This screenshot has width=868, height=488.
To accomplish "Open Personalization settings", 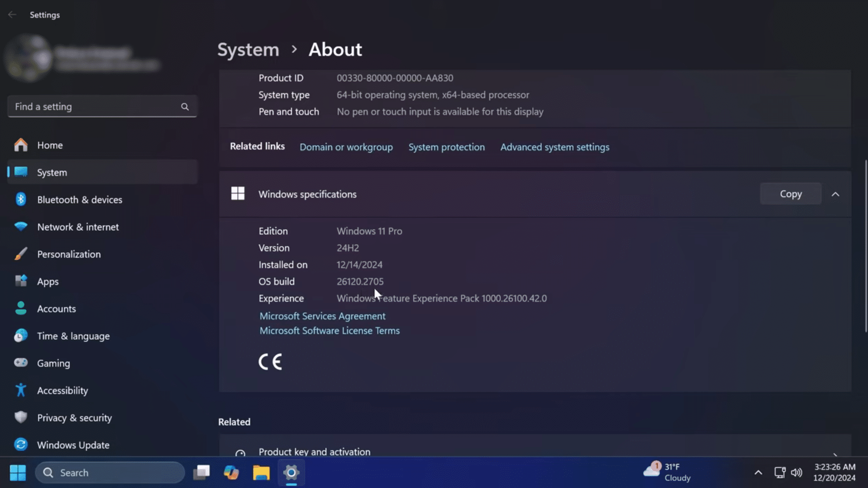I will point(102,254).
